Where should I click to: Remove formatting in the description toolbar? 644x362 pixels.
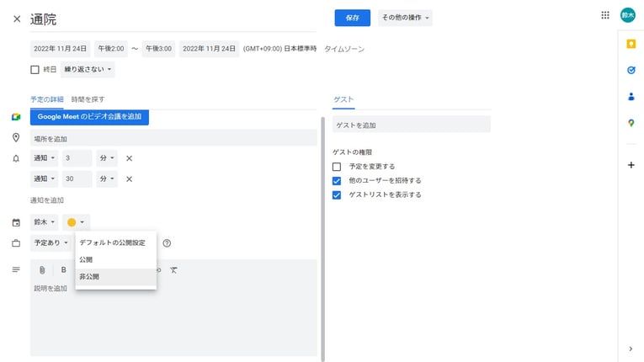173,270
